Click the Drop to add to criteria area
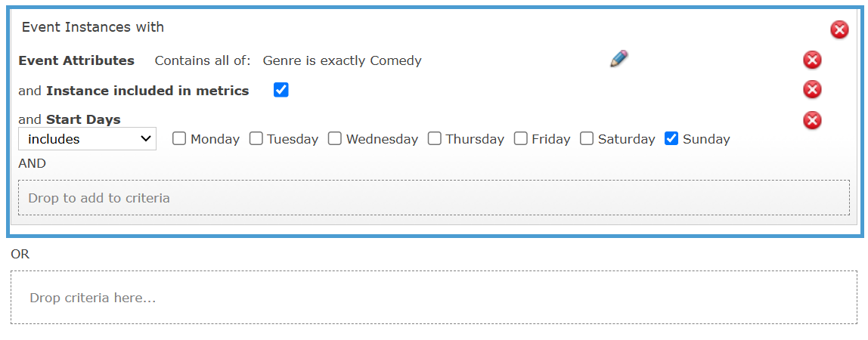Screen dimensions: 868x340 click(x=434, y=198)
